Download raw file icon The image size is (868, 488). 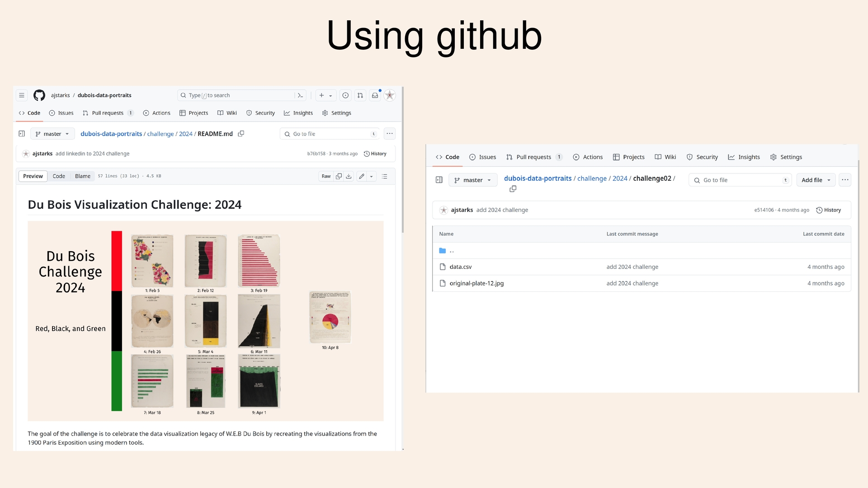pyautogui.click(x=349, y=176)
